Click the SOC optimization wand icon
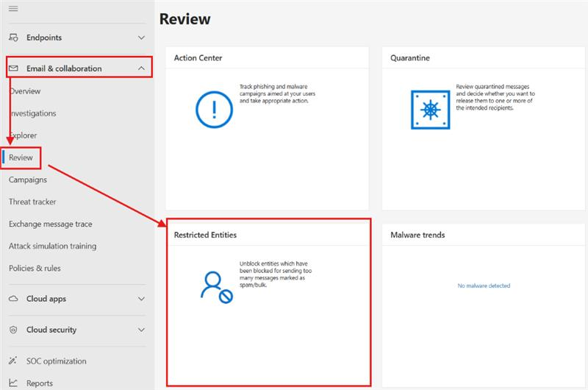The height and width of the screenshot is (390, 588). (x=12, y=361)
